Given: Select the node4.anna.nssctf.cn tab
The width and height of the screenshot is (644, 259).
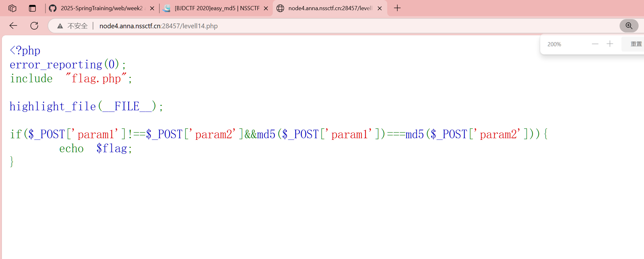Looking at the screenshot, I should (x=330, y=8).
